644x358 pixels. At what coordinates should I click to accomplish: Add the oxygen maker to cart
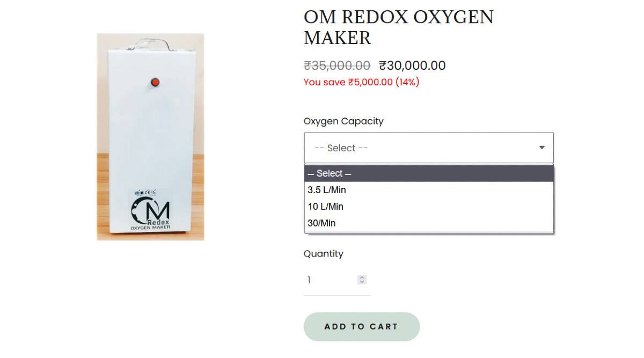[361, 326]
